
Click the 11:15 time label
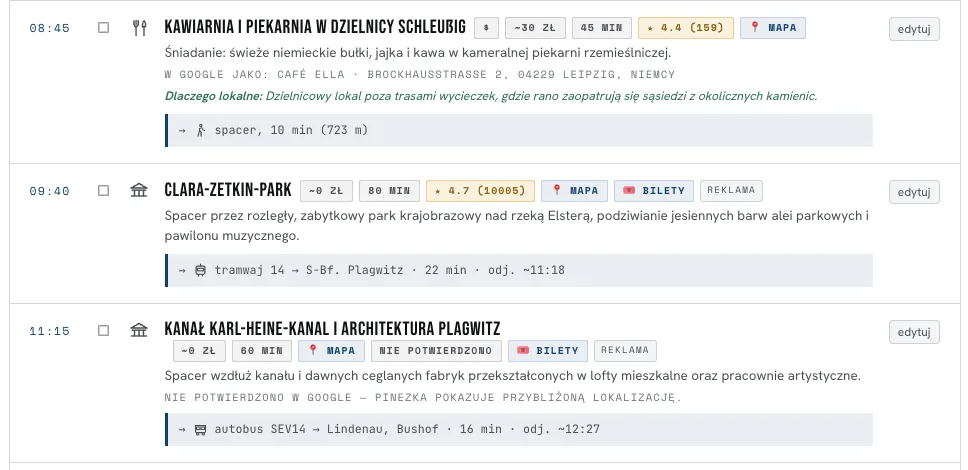(49, 331)
